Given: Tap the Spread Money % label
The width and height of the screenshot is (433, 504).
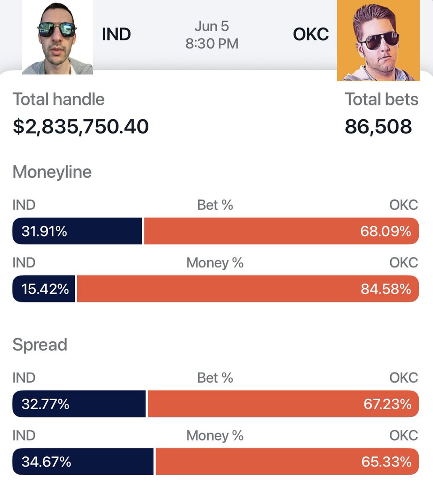Looking at the screenshot, I should (215, 436).
